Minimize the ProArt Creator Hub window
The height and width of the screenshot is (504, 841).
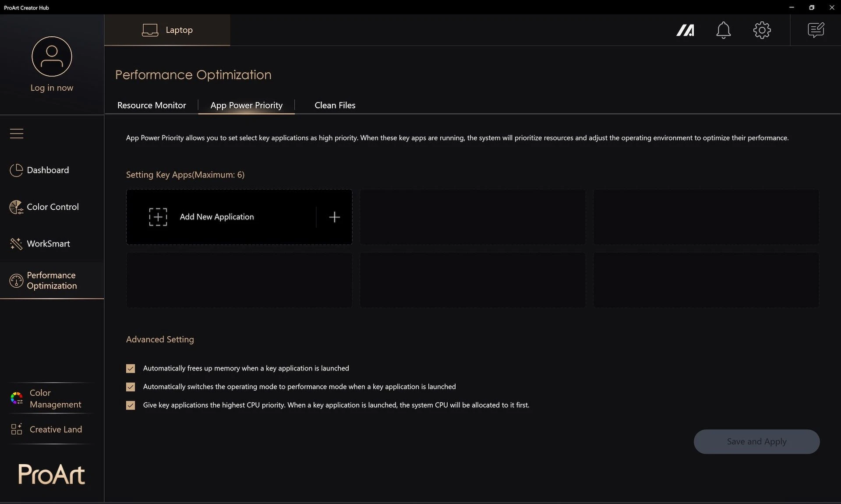click(x=792, y=7)
